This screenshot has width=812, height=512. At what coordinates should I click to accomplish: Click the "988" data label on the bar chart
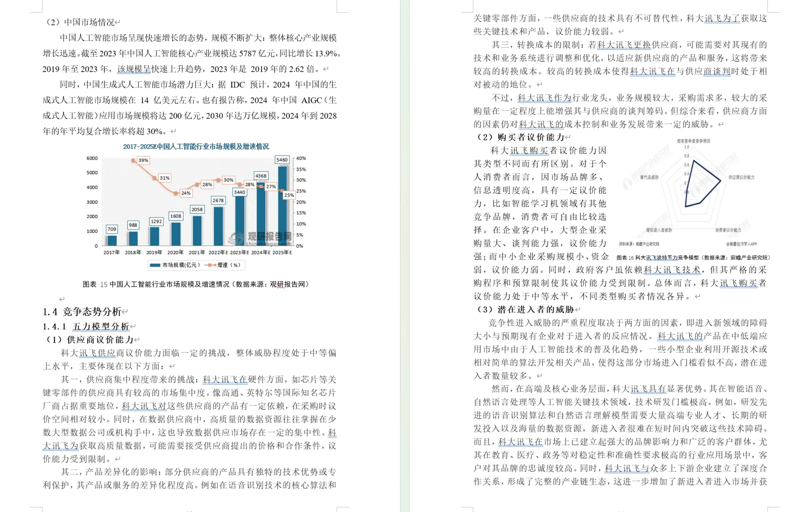tap(133, 225)
